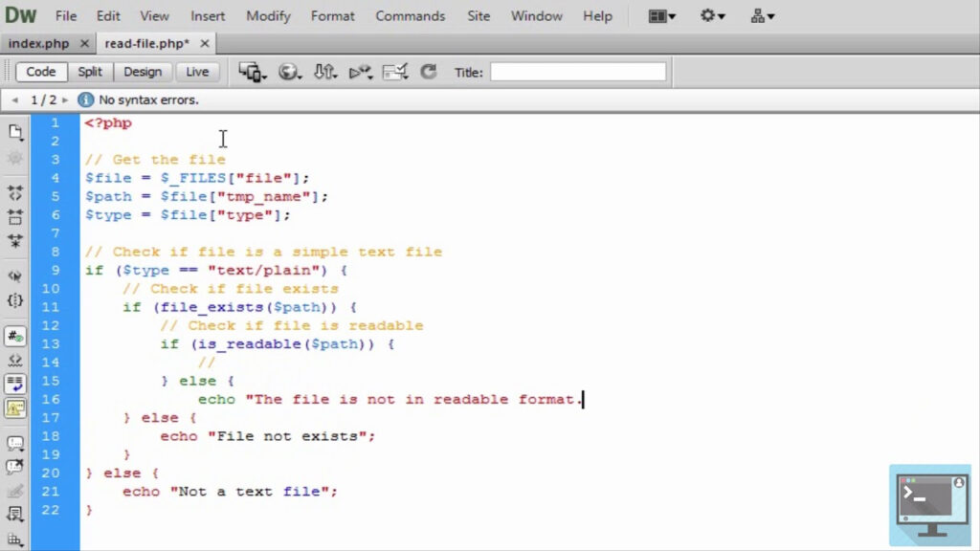The image size is (980, 551).
Task: Open the View menu
Action: (154, 16)
